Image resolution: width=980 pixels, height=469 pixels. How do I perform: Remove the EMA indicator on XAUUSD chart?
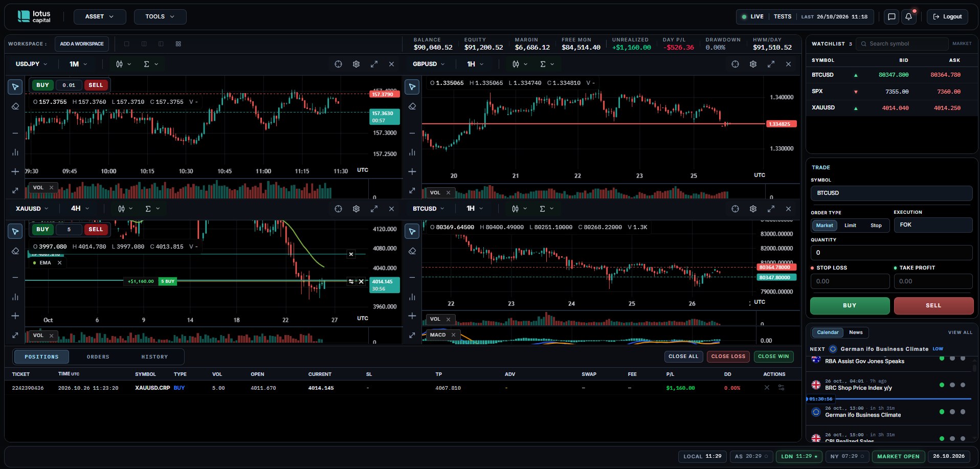(59, 263)
